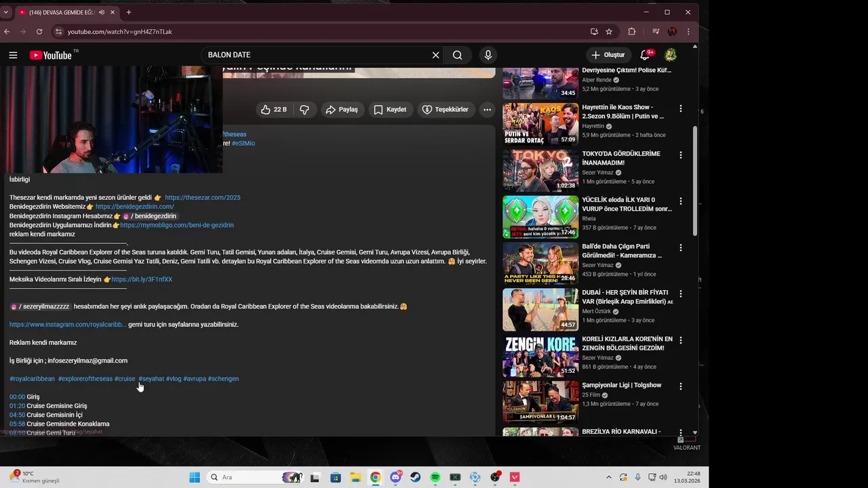The width and height of the screenshot is (868, 488).
Task: Open more actions three-dot button beside Teşekkürler
Action: [487, 109]
